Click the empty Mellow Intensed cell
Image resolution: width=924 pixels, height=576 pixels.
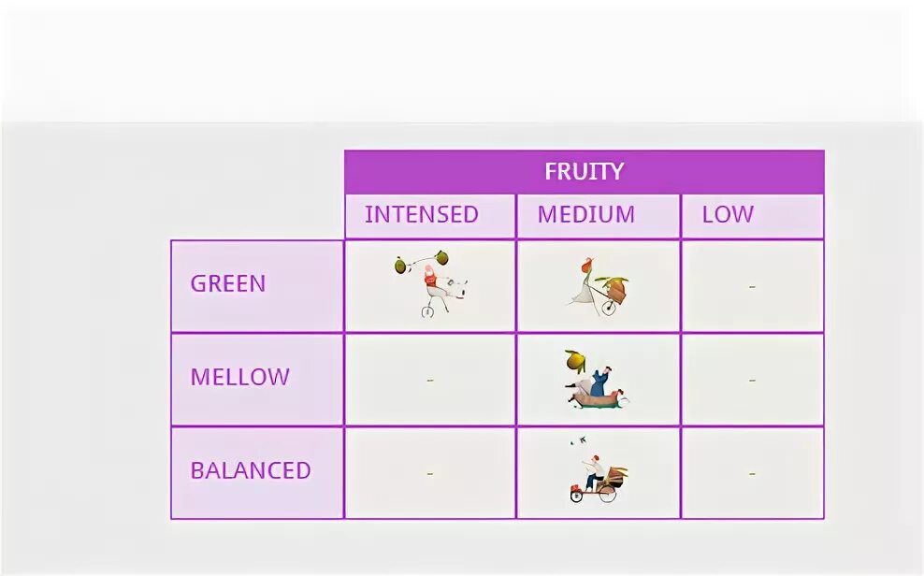(430, 380)
